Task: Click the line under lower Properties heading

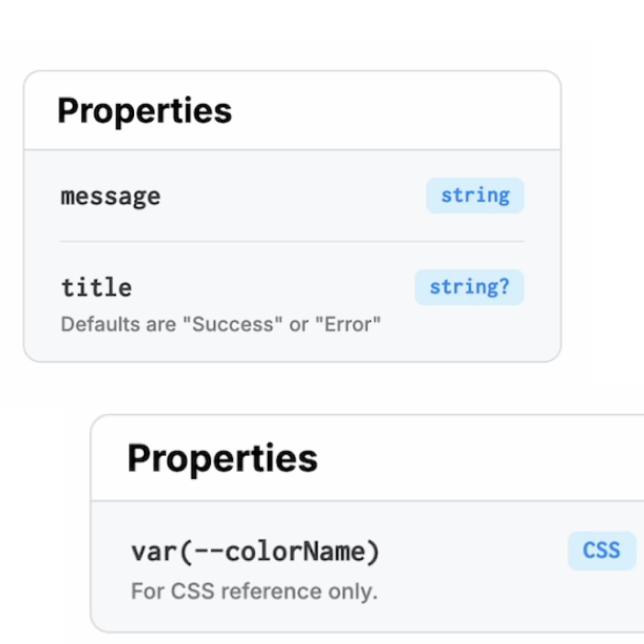Action: 367,501
